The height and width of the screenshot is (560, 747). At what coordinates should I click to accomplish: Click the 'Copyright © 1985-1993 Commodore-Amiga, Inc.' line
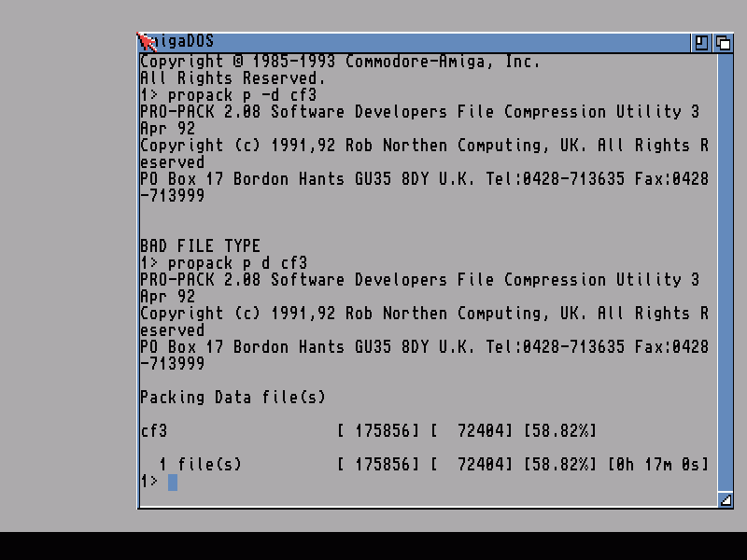pyautogui.click(x=340, y=62)
